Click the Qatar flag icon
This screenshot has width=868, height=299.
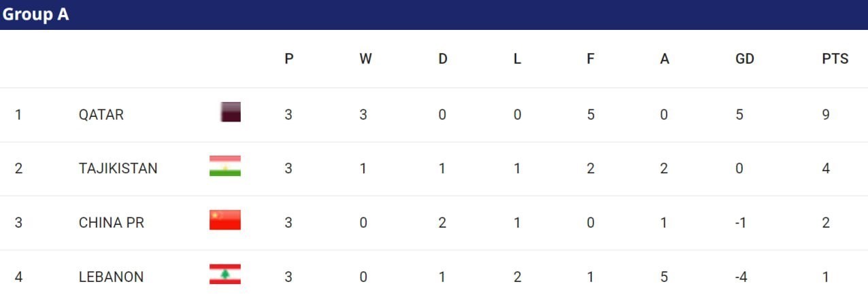point(231,112)
